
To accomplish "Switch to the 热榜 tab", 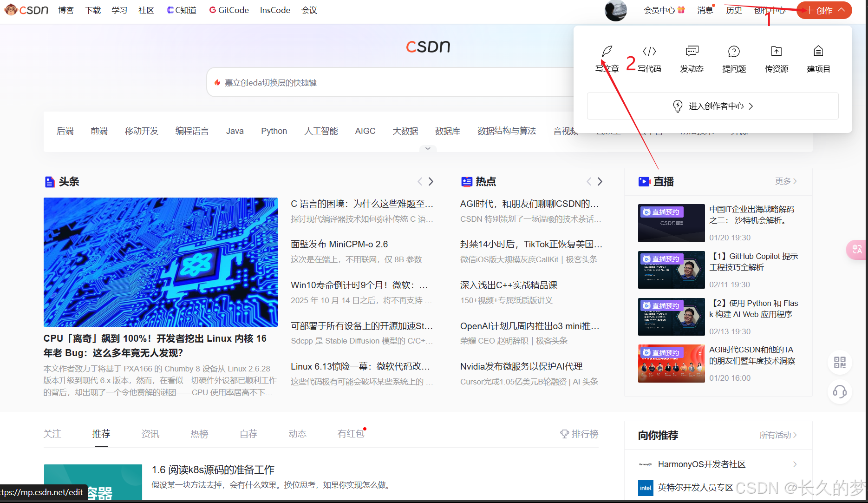I will [199, 434].
